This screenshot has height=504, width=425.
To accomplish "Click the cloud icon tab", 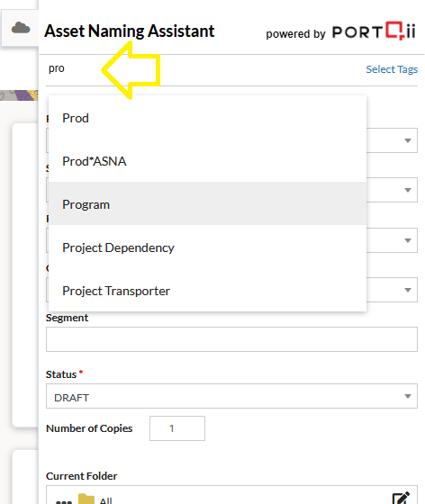I will tap(21, 28).
